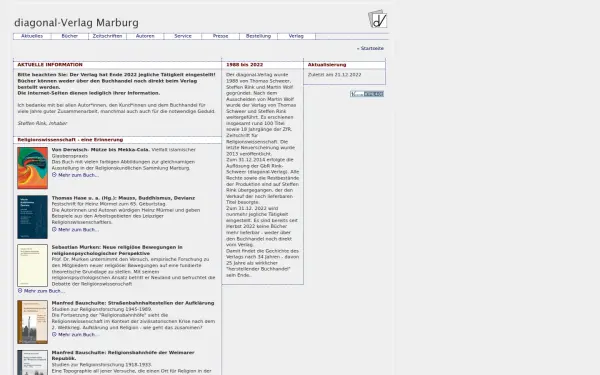
Task: Open Mehr zum Buch for Sebastian Murken book
Action: click(44, 291)
